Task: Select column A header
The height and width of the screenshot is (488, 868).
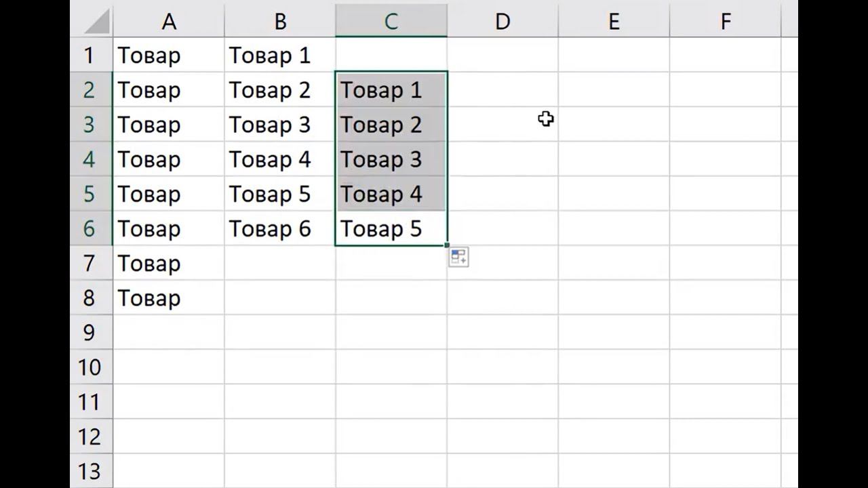Action: coord(169,22)
